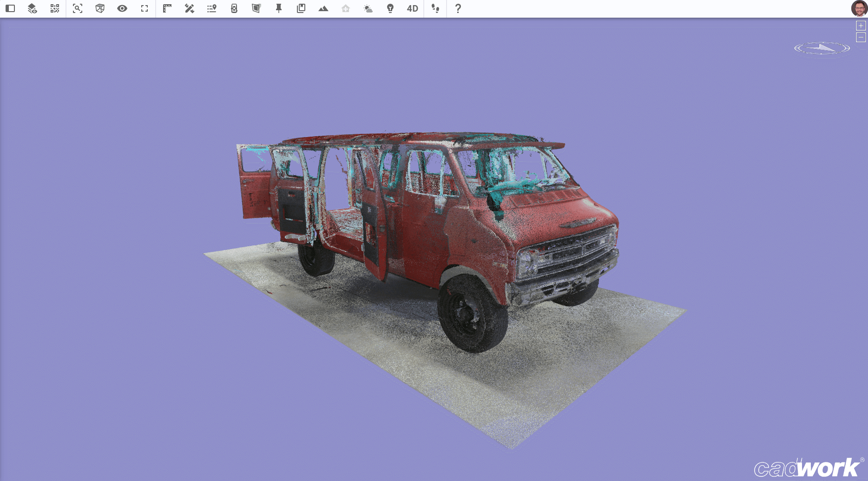Return to the home view
Viewport: 868px width, 481px height.
(345, 8)
